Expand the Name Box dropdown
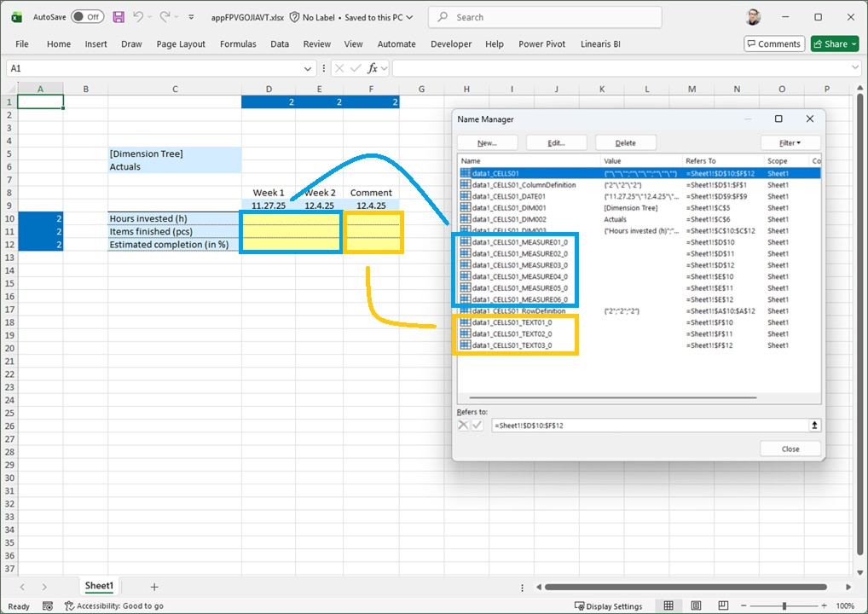Screen dimensions: 868x614 tap(309, 68)
